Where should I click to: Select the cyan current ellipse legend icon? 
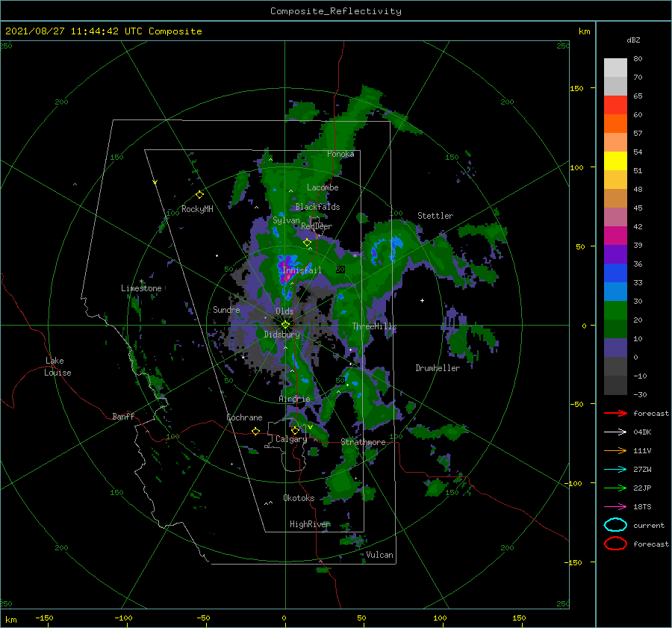(615, 525)
